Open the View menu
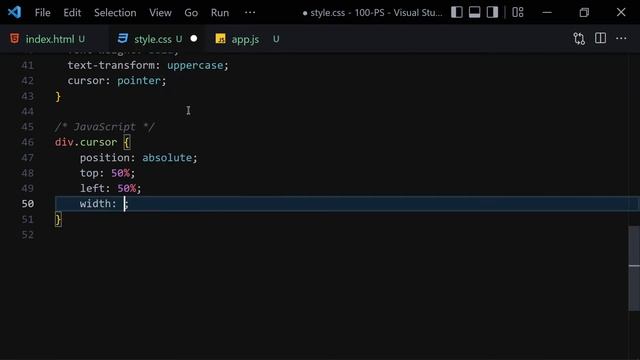This screenshot has width=640, height=360. pyautogui.click(x=160, y=13)
